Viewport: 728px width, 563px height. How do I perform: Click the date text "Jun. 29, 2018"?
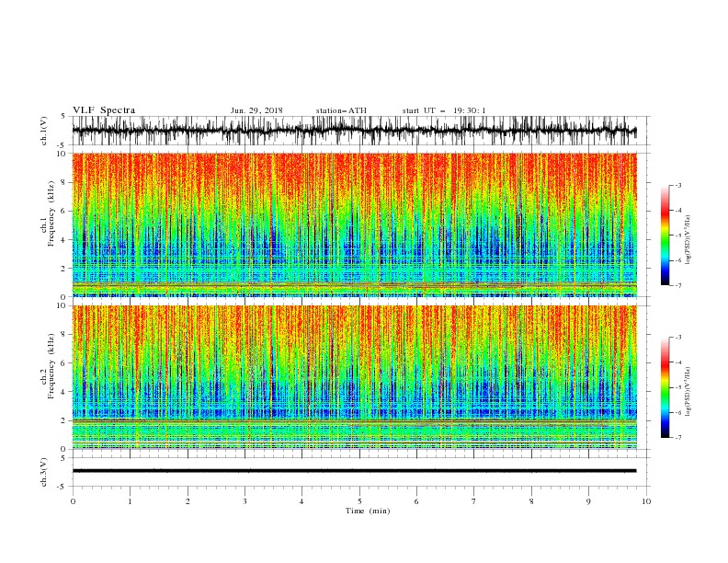click(x=256, y=110)
